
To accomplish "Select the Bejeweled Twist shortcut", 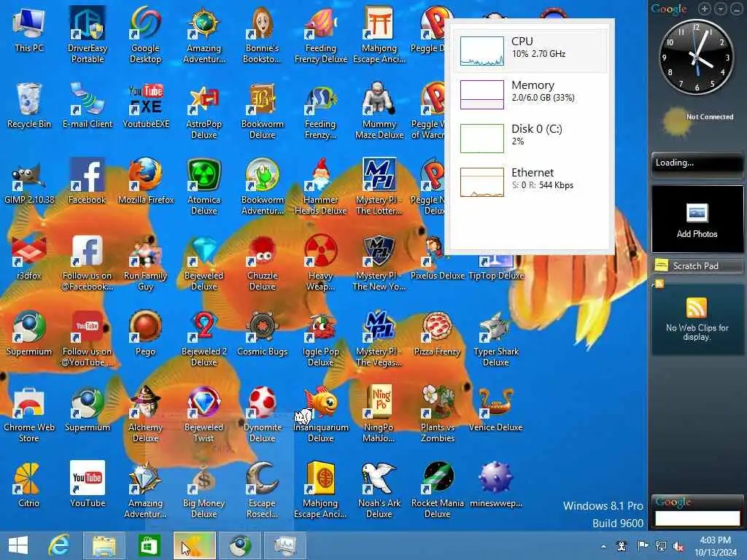I will [x=204, y=414].
